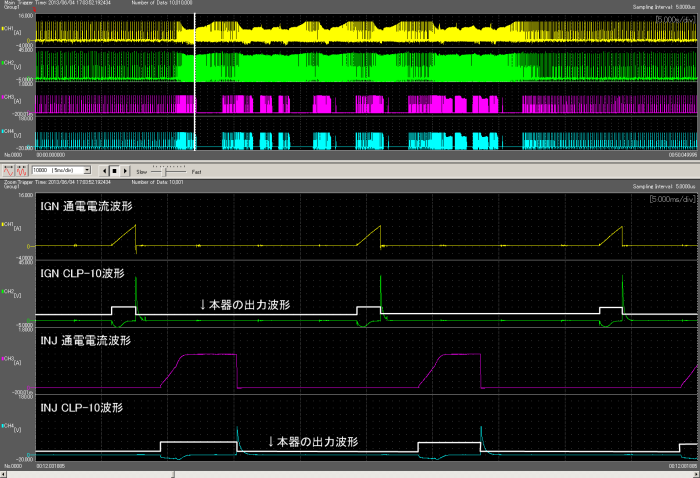This screenshot has height=478, width=700.
Task: Click the Slow label beside speed slider
Action: 142,172
